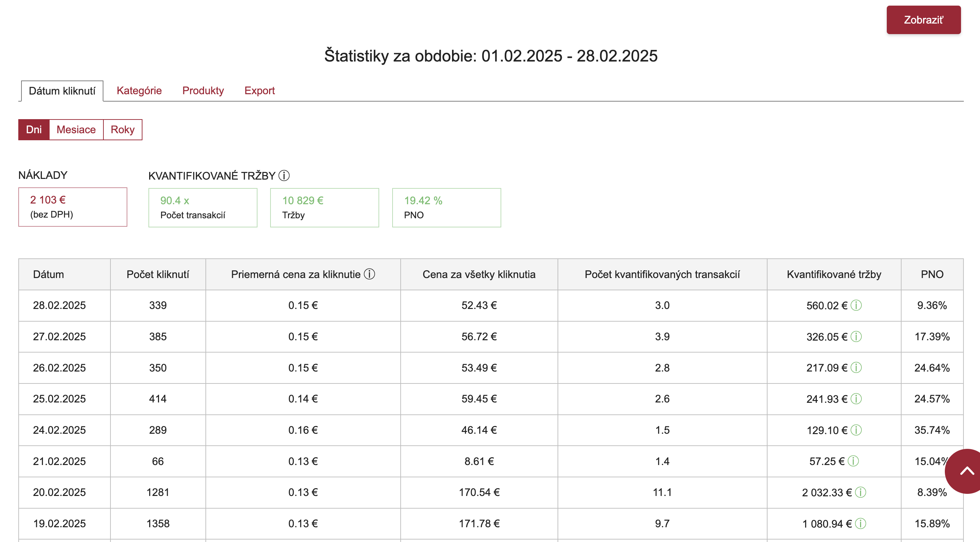Click the page title Štatistiky za obdobie
Image resolution: width=980 pixels, height=542 pixels.
pos(491,56)
